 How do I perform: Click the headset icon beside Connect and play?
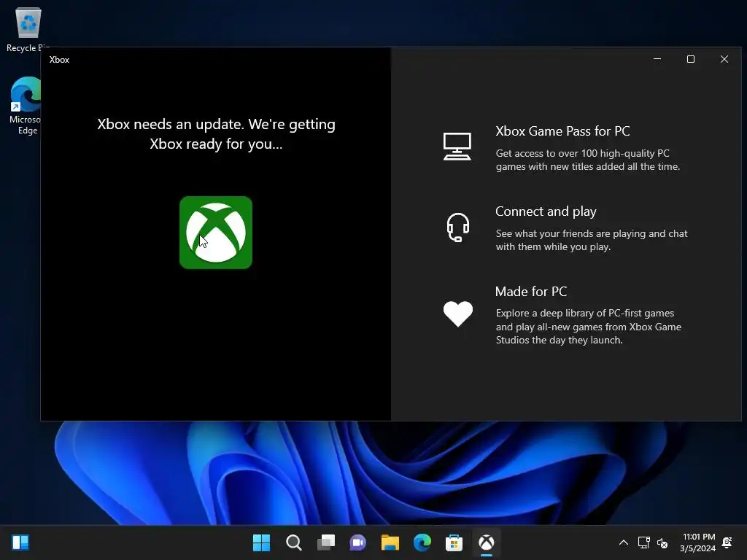coord(458,227)
